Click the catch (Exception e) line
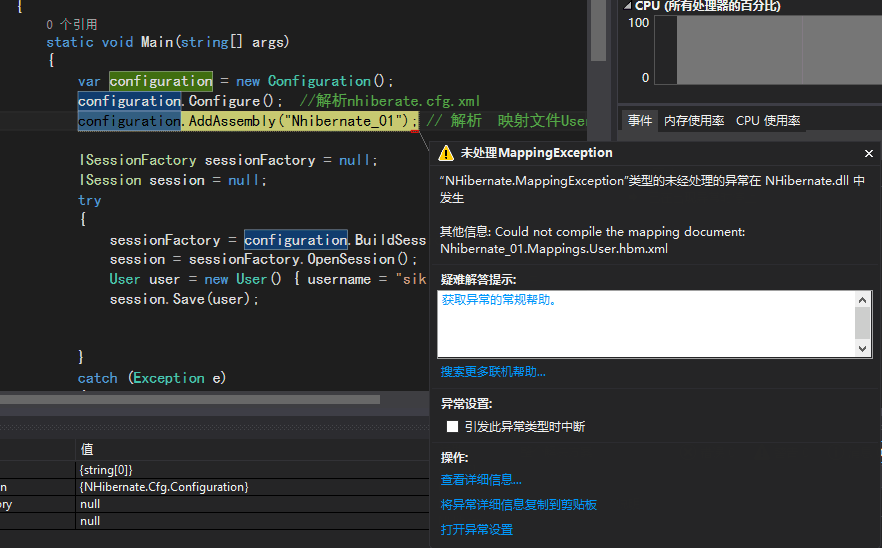This screenshot has width=882, height=548. 152,378
